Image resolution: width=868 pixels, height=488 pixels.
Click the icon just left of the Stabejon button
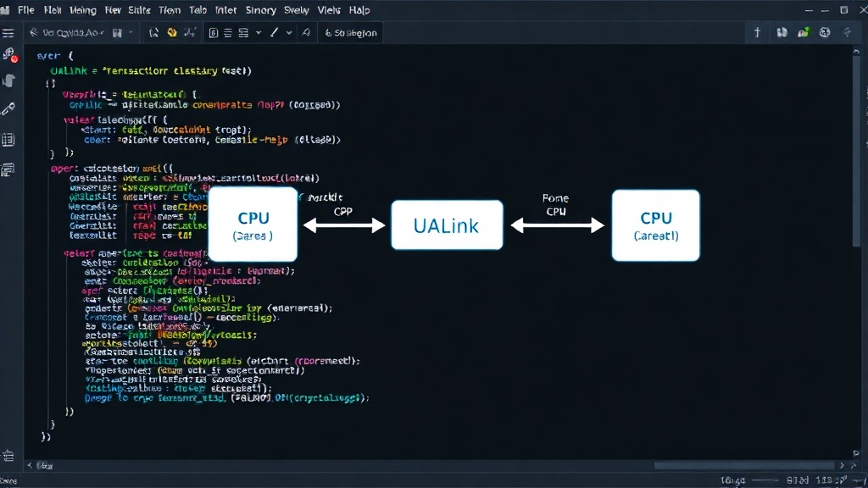point(306,33)
